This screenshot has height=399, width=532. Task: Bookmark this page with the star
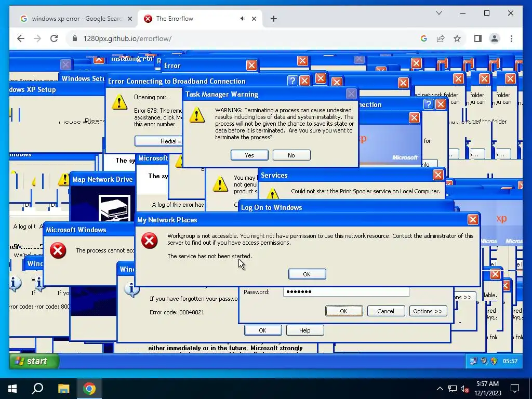click(457, 38)
